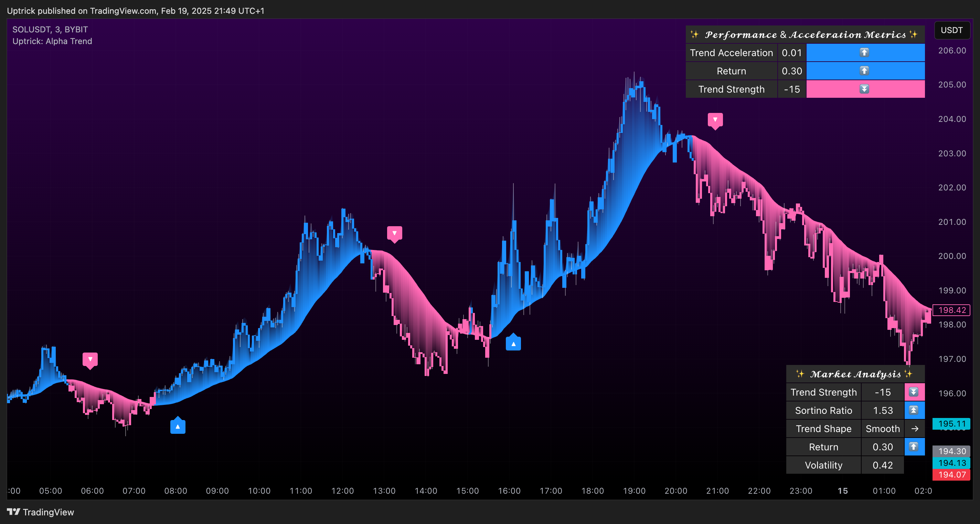
Task: Click the 09:00 time axis label
Action: (217, 491)
